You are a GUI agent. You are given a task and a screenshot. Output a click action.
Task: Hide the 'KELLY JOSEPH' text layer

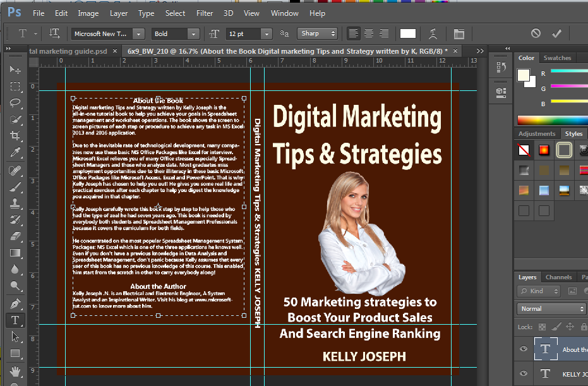pyautogui.click(x=524, y=373)
